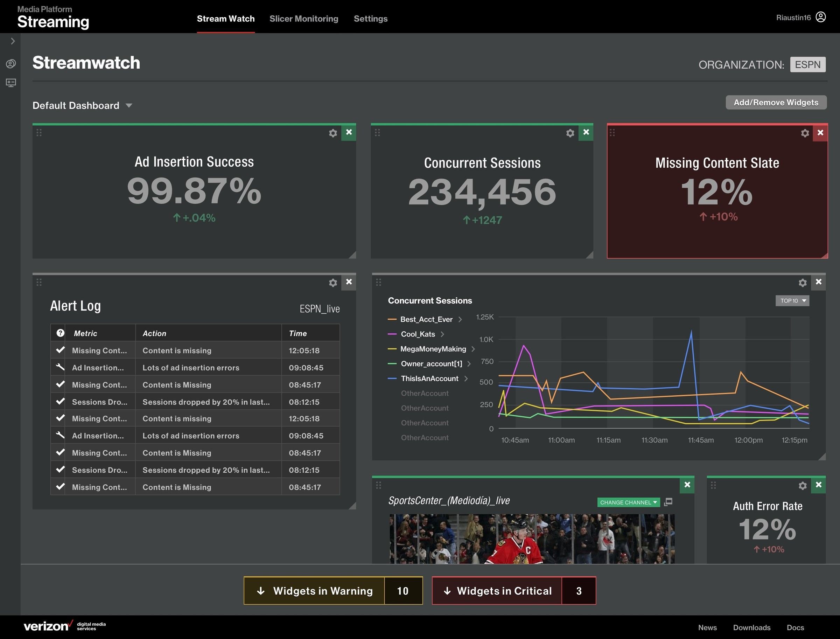
Task: Expand Best_Acct_Ever account chevron
Action: [x=460, y=319]
